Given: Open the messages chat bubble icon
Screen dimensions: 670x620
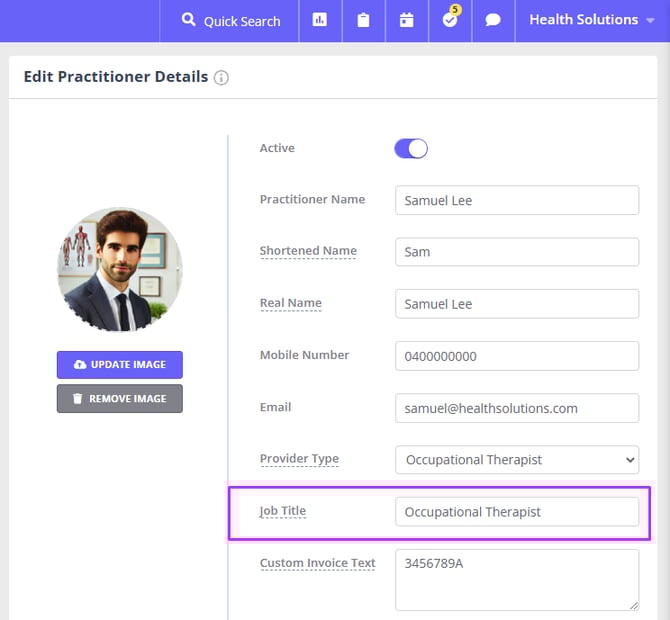Looking at the screenshot, I should coord(493,20).
